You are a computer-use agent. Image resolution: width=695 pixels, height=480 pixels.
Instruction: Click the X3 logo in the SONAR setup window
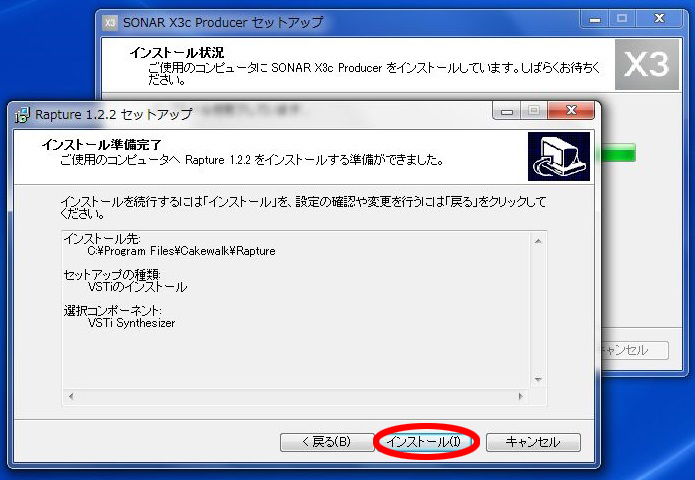647,64
